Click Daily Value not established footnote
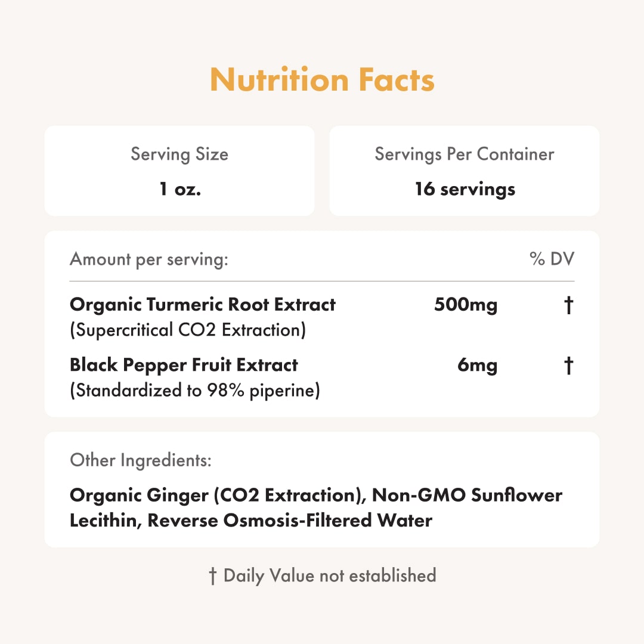The image size is (644, 644). (x=330, y=576)
